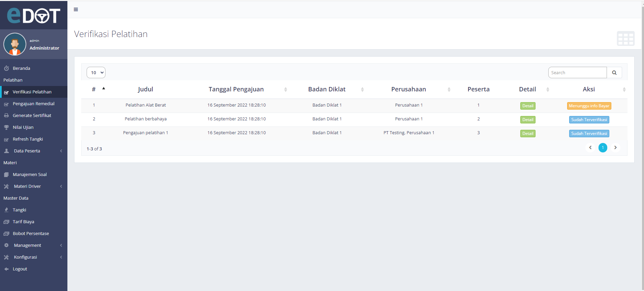The height and width of the screenshot is (291, 644).
Task: Open the rows-per-page dropdown showing 10
Action: tap(96, 72)
